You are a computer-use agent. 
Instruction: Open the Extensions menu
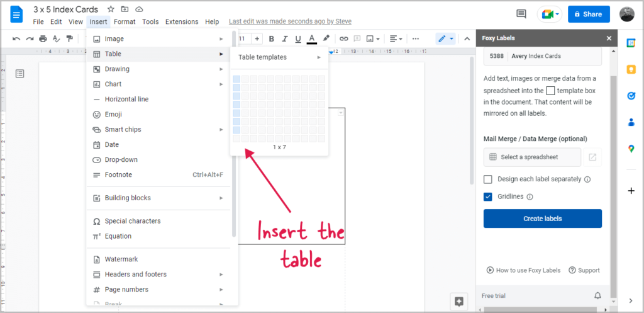pos(182,22)
